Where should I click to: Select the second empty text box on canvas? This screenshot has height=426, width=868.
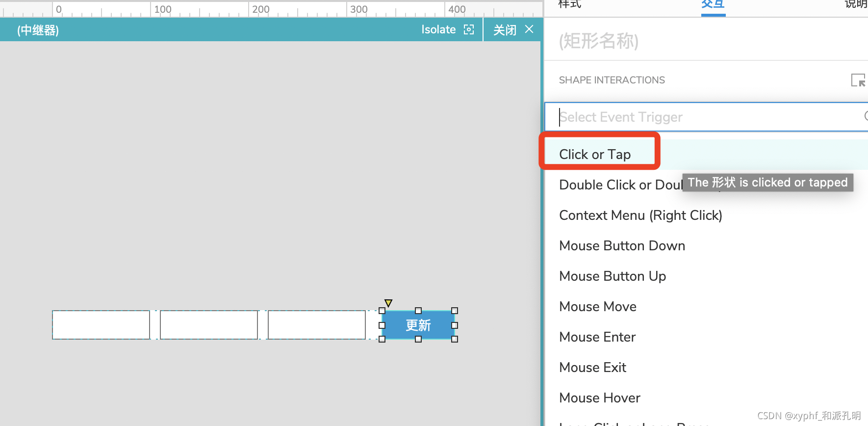209,325
